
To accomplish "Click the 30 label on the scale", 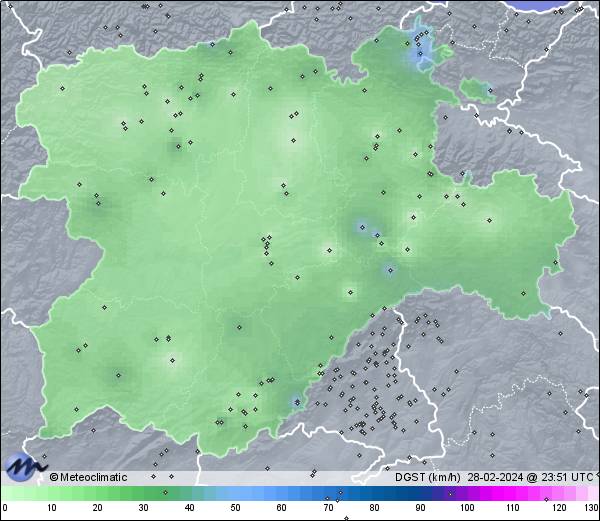I will pyautogui.click(x=143, y=508).
